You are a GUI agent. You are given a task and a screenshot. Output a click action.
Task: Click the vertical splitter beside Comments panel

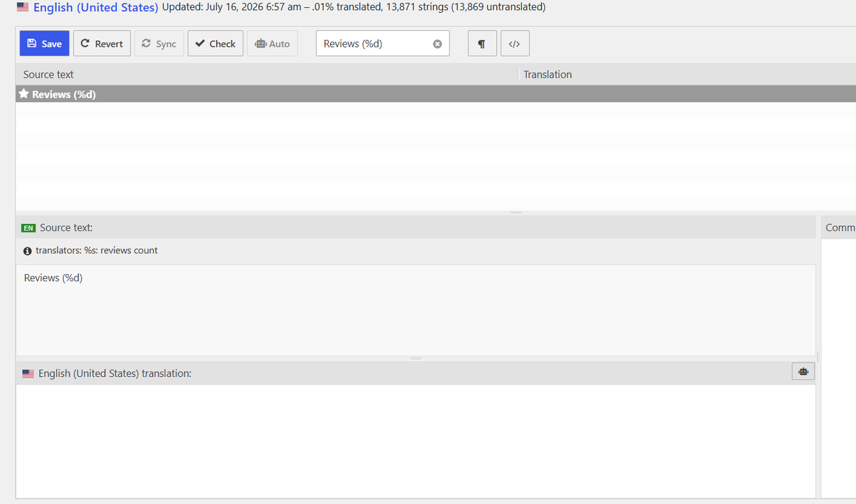click(818, 356)
